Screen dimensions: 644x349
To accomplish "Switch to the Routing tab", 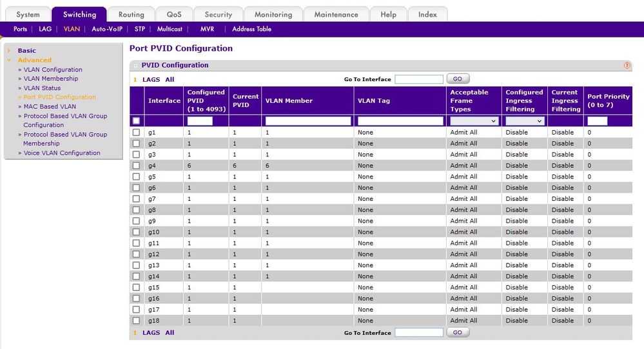I will (x=132, y=14).
